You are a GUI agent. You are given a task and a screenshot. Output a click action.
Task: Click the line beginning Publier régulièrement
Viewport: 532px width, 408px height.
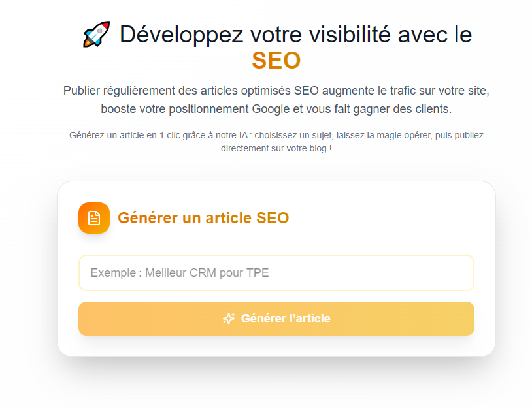point(276,91)
